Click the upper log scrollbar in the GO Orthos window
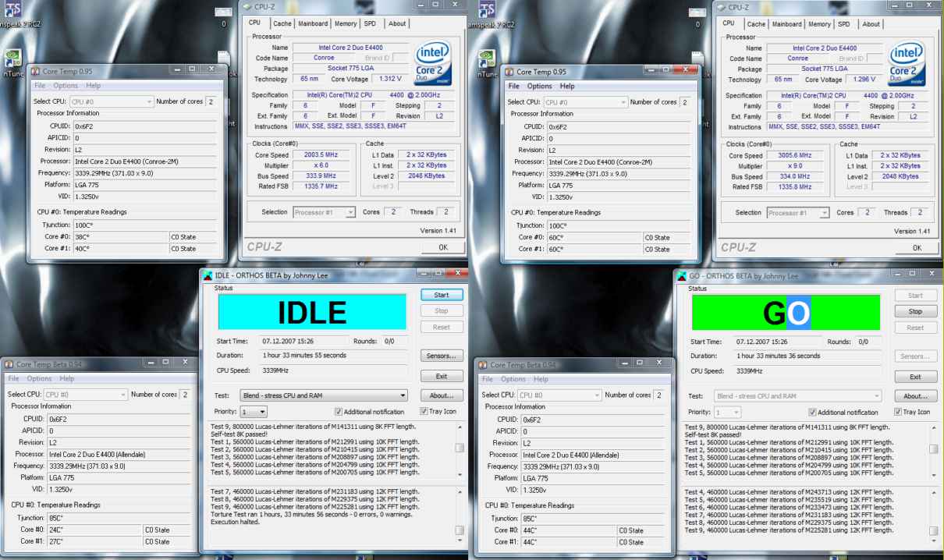Viewport: 944px width, 560px height. click(x=934, y=452)
